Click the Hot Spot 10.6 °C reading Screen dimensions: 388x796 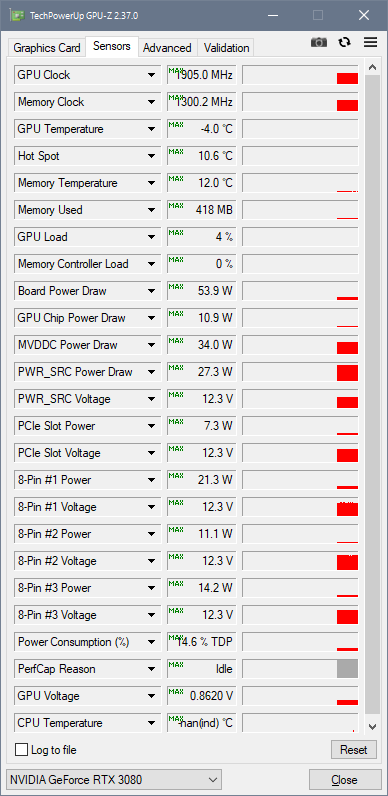tap(202, 156)
